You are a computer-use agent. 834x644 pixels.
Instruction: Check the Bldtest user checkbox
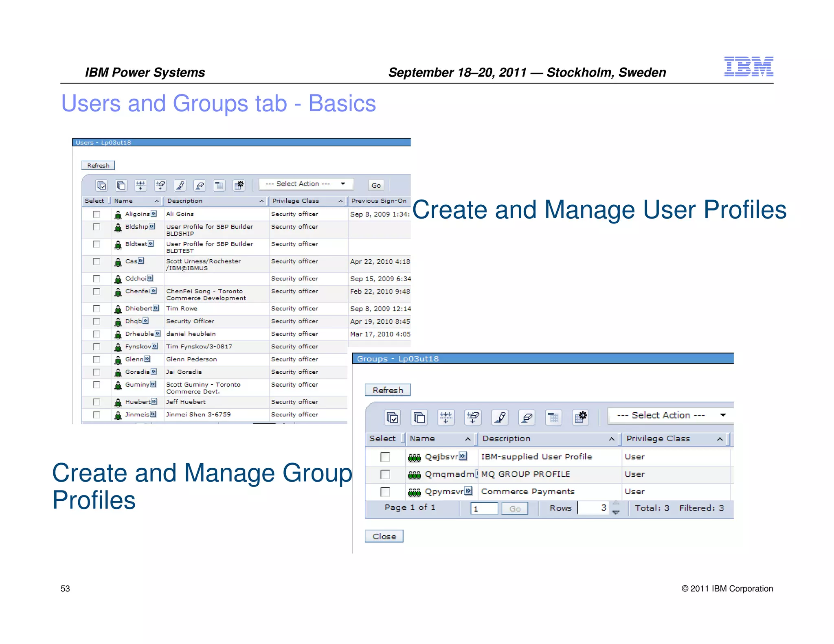[97, 244]
